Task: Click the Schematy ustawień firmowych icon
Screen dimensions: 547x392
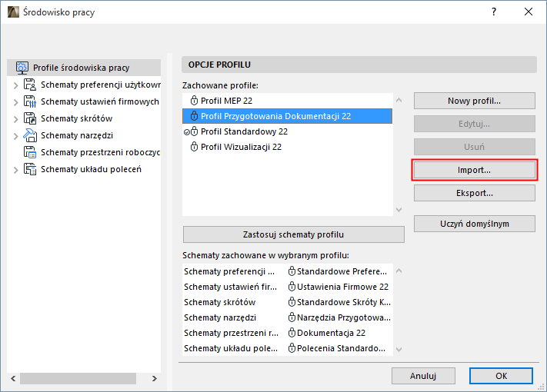Action: click(x=30, y=101)
